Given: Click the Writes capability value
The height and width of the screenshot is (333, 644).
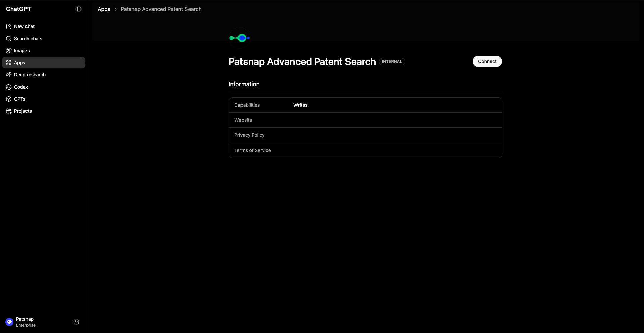Looking at the screenshot, I should tap(300, 105).
